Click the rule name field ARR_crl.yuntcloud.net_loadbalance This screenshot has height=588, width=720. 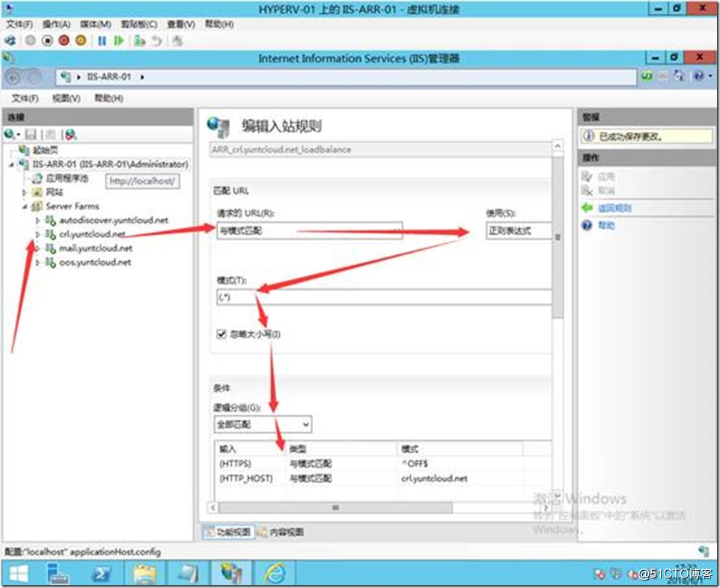[380, 150]
